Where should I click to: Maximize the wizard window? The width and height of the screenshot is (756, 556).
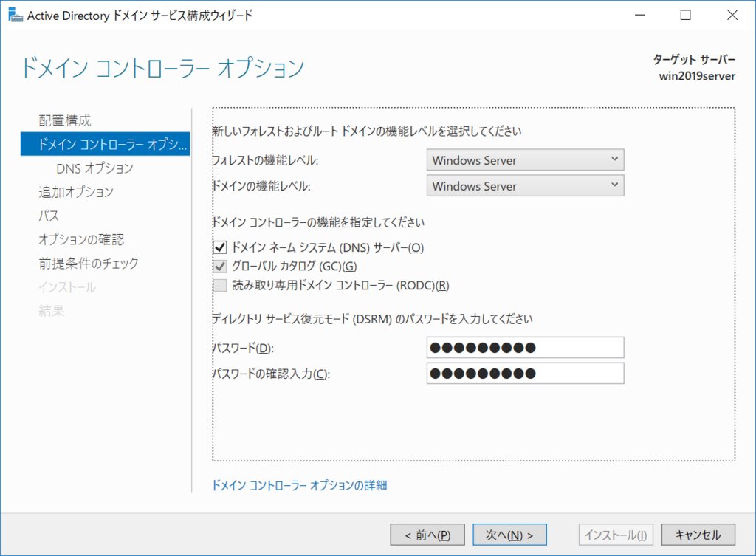click(x=685, y=16)
